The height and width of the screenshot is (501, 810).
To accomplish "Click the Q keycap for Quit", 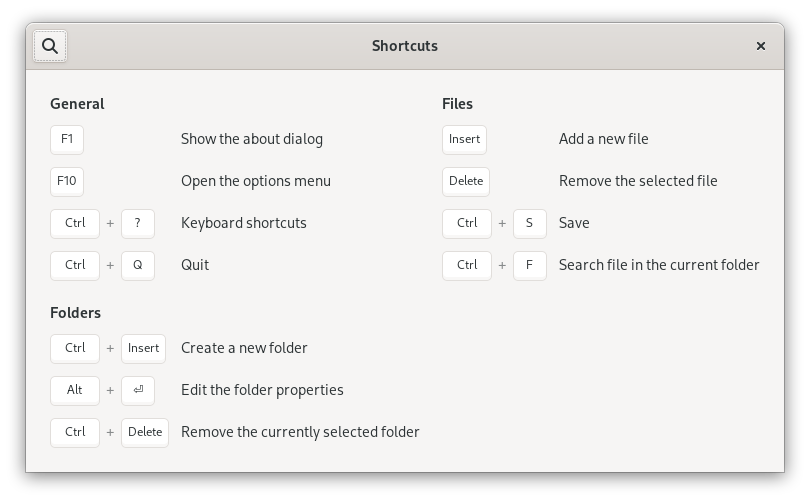I will (x=138, y=265).
